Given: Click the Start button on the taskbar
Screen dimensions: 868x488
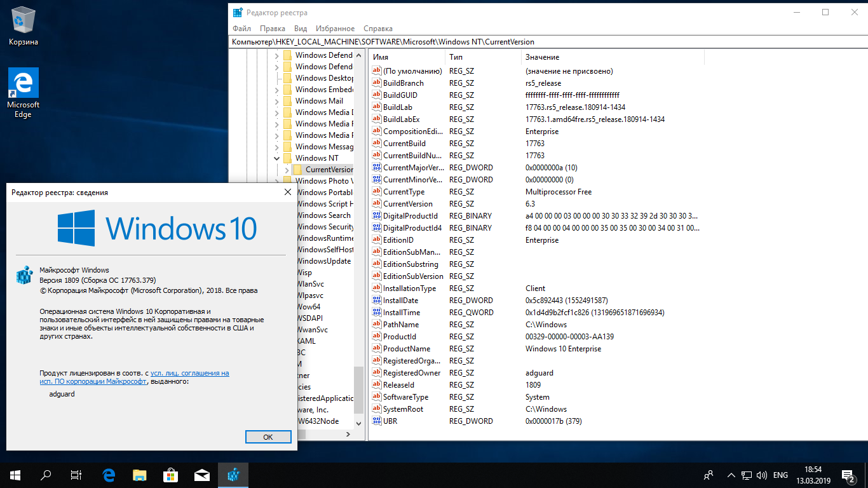Looking at the screenshot, I should [15, 475].
